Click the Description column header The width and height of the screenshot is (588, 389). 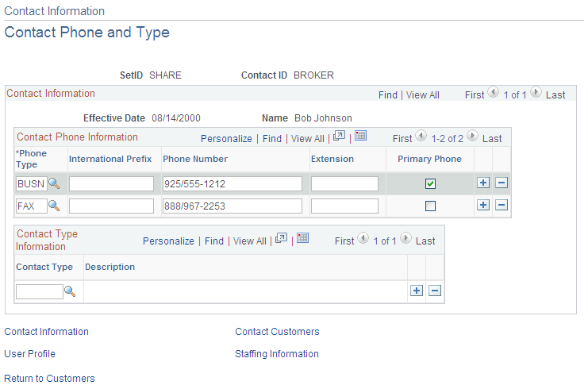tap(110, 267)
